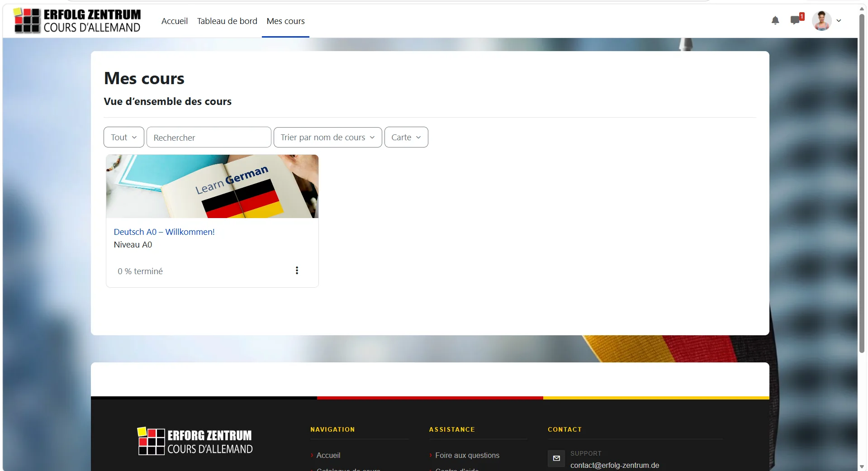Select the Mes cours tab
This screenshot has height=471, width=868.
point(285,21)
